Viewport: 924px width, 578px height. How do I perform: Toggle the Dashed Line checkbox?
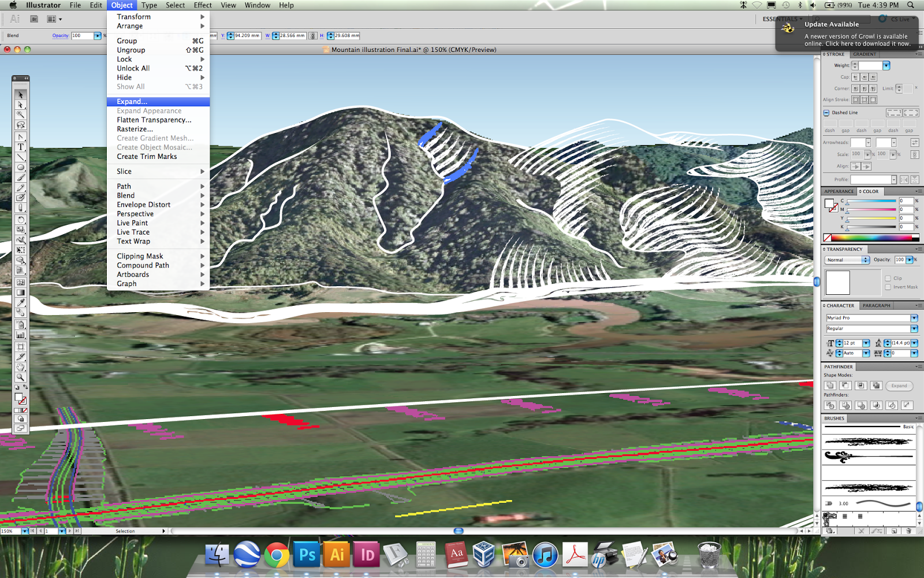tap(826, 113)
